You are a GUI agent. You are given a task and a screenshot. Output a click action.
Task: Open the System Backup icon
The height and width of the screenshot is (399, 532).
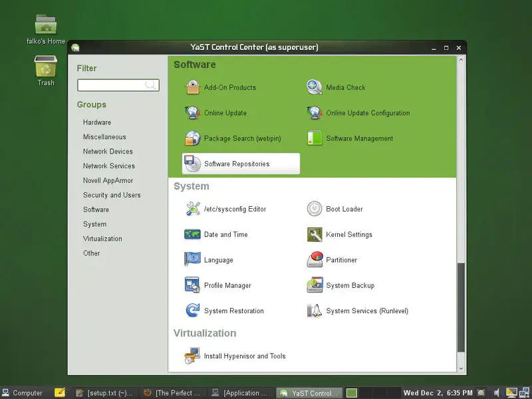315,285
